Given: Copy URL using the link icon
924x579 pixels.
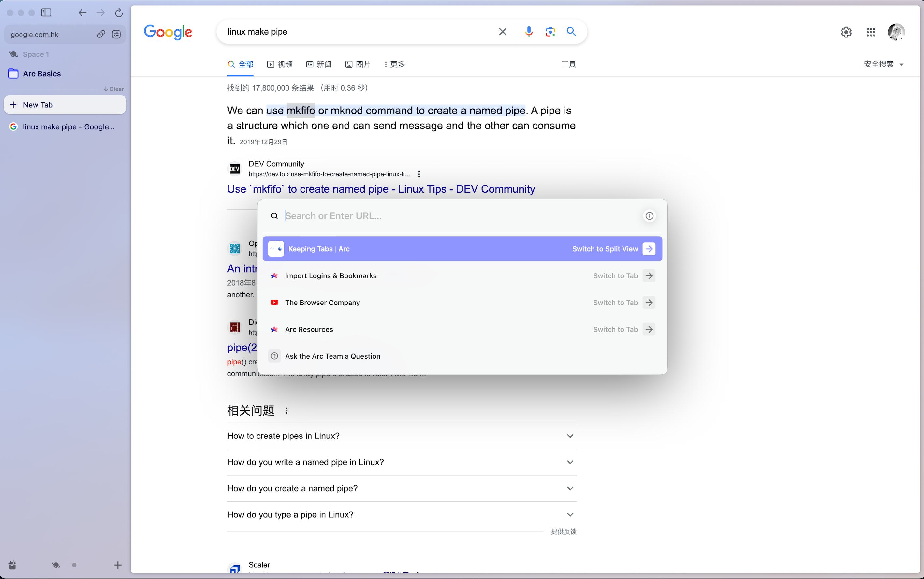Looking at the screenshot, I should (101, 34).
